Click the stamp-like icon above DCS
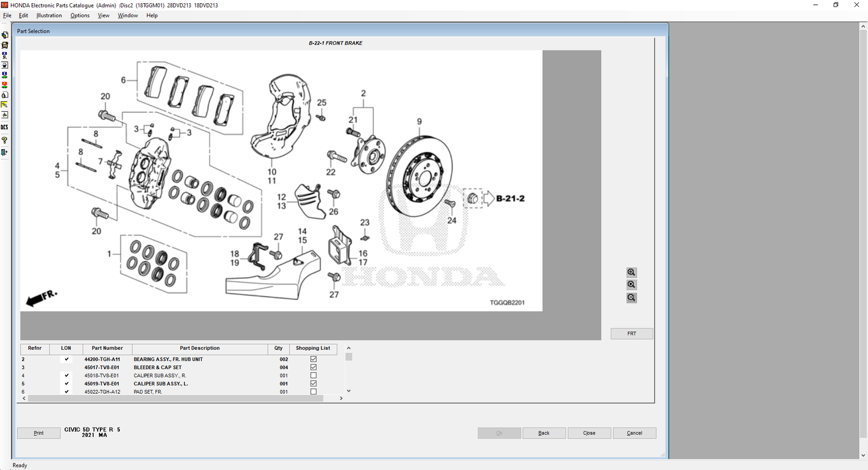The image size is (868, 470). click(x=5, y=115)
